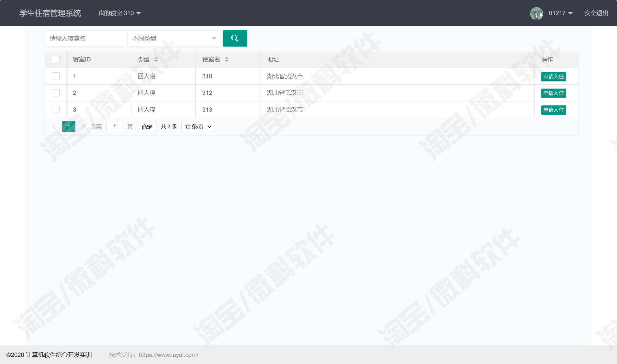Expand the 我的寝室:310 menu
The width and height of the screenshot is (617, 364).
pyautogui.click(x=119, y=13)
